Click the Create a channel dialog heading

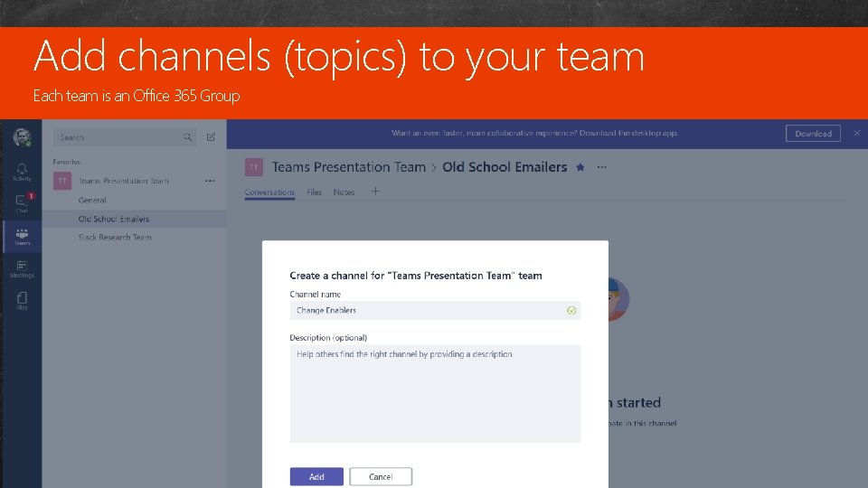[x=416, y=276]
